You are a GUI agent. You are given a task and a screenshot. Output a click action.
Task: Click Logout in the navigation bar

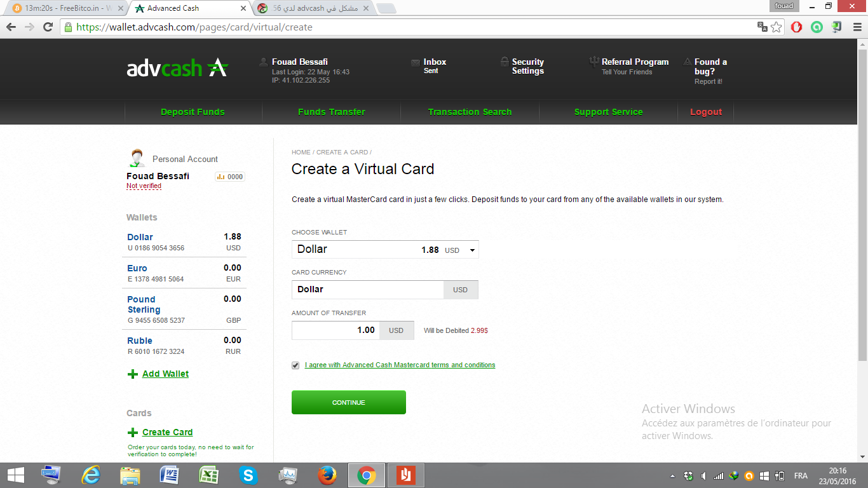pyautogui.click(x=706, y=112)
